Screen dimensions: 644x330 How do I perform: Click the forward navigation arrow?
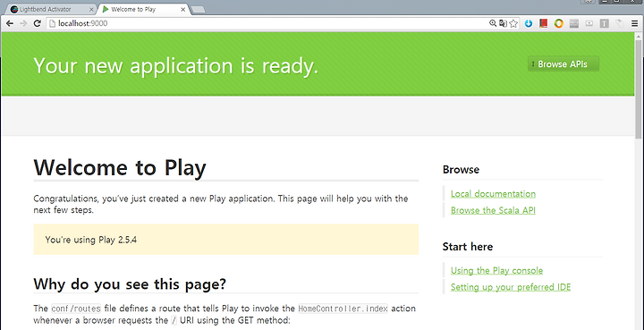23,24
